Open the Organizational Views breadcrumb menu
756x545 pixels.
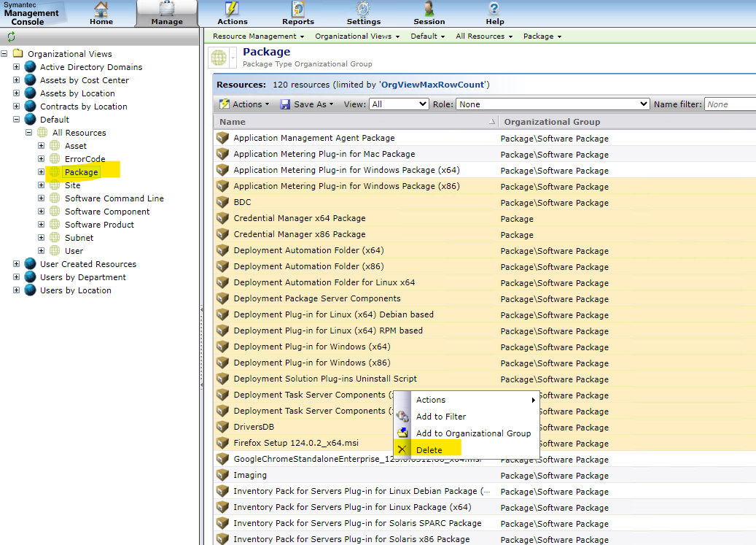[x=357, y=36]
